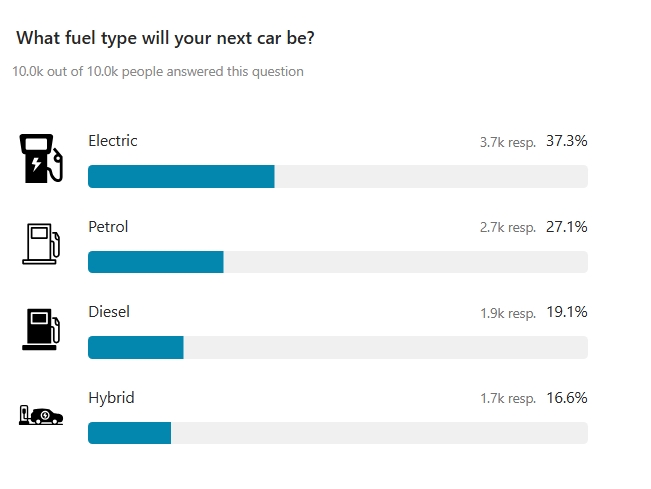Click the Electric blue progress bar

[x=181, y=176]
